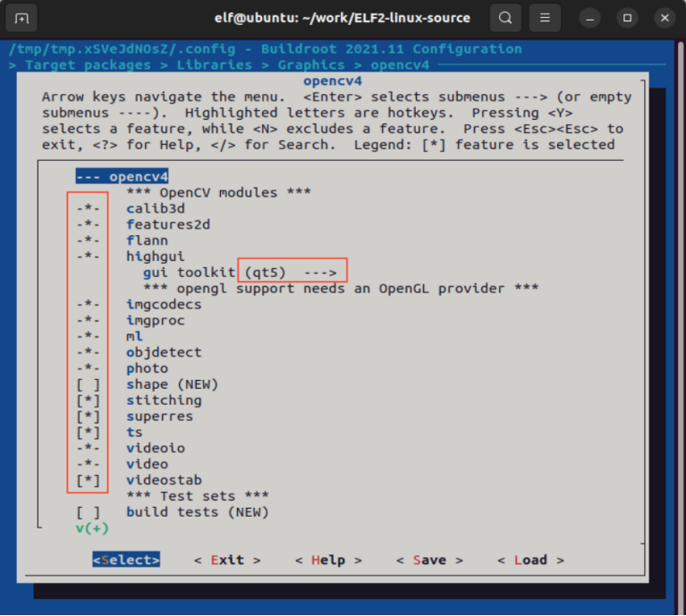Open terminal search icon

point(505,18)
